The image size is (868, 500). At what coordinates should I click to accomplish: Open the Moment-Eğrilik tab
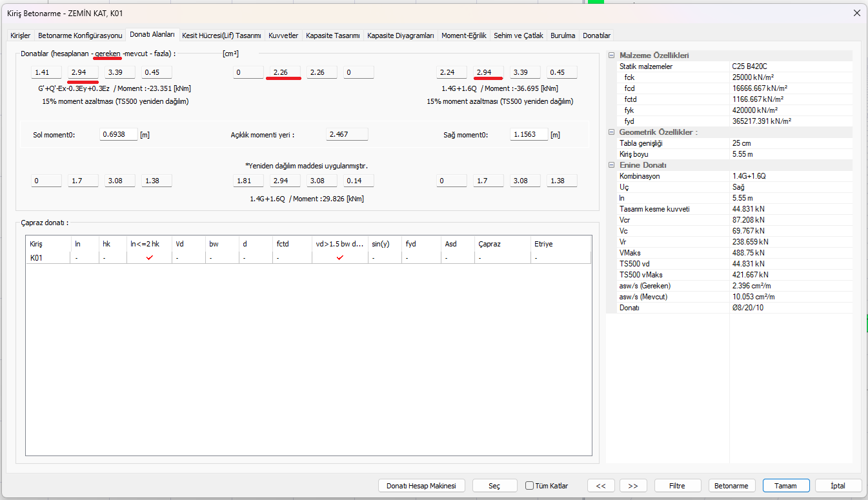(x=464, y=35)
